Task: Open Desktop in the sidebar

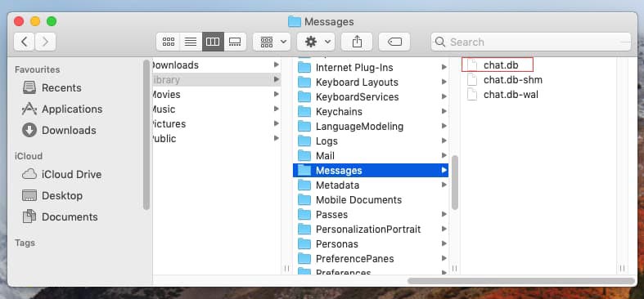Action: pyautogui.click(x=52, y=195)
